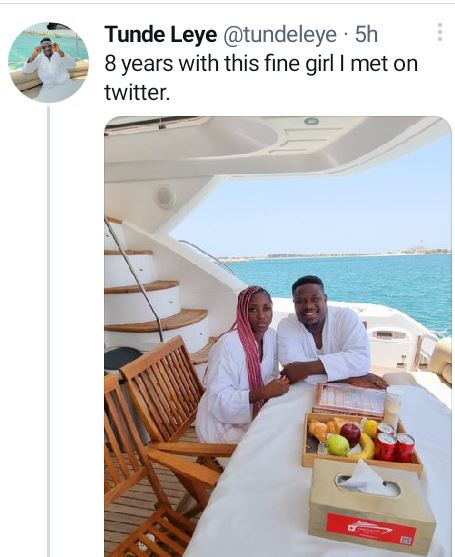455x557 pixels.
Task: Tap the framed menu card on table
Action: click(351, 399)
